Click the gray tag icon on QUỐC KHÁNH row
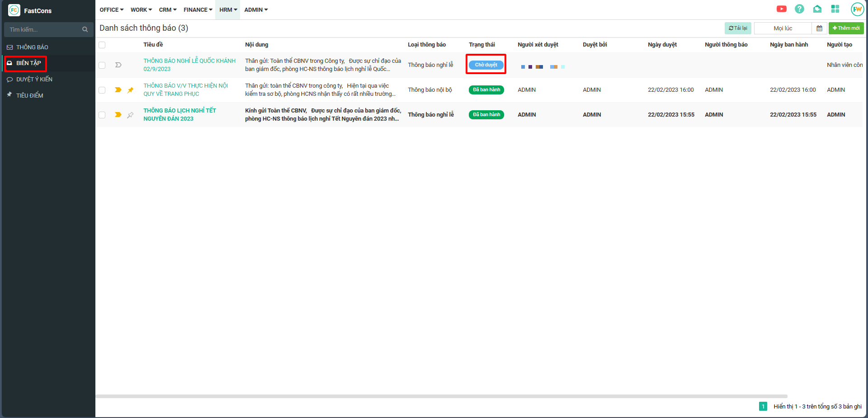This screenshot has height=418, width=868. (x=118, y=65)
